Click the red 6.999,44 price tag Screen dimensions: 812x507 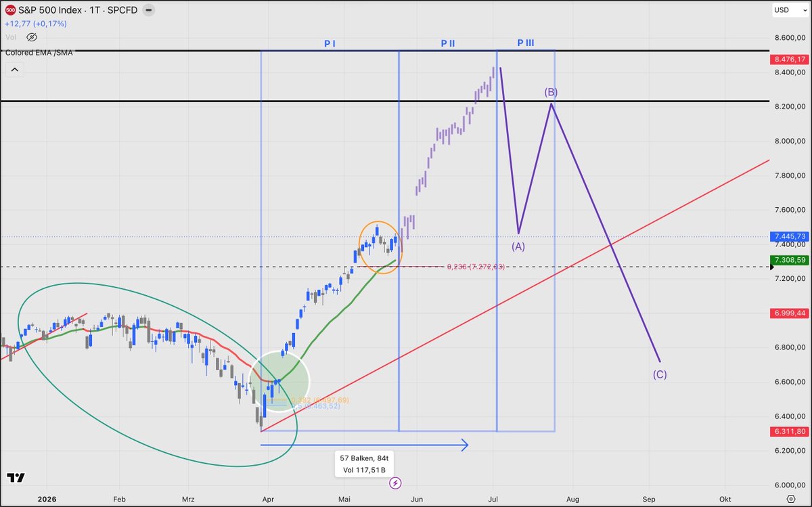point(788,313)
